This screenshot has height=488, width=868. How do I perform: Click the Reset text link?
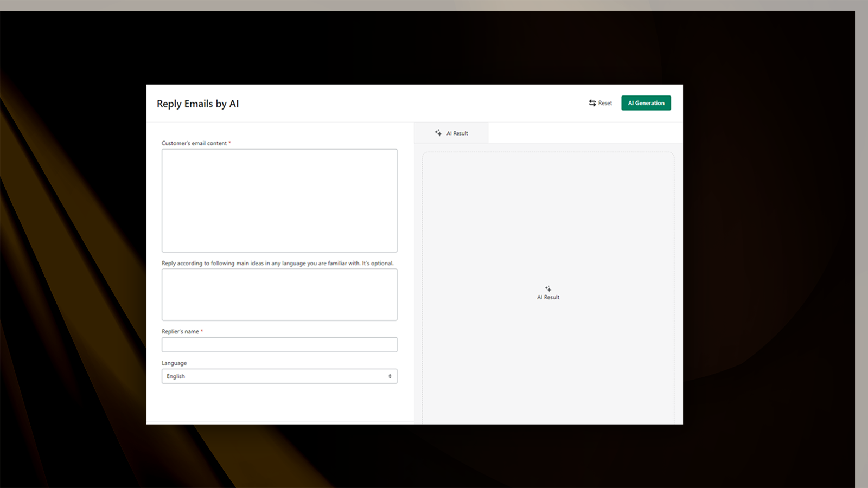click(605, 103)
